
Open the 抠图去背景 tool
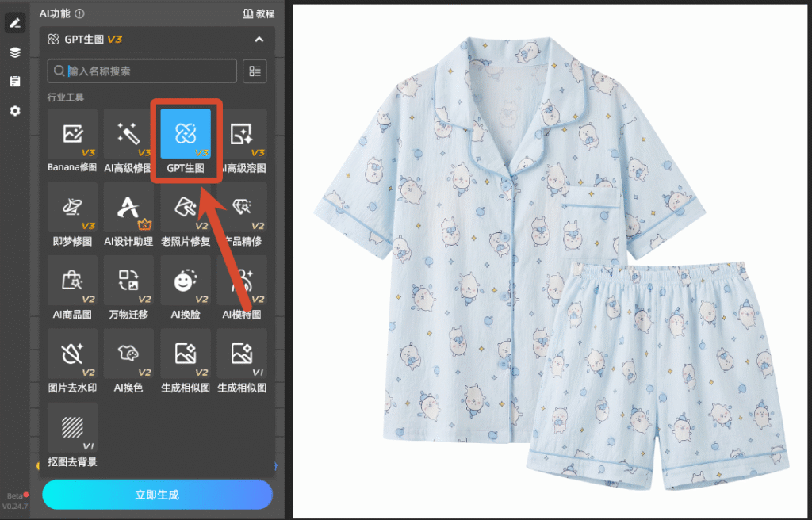coord(72,435)
